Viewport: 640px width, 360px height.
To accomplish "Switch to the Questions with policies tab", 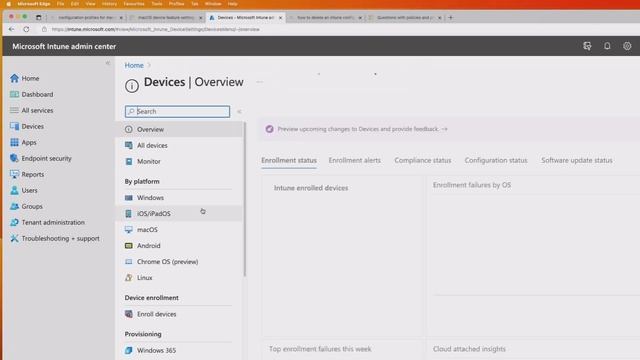I will (405, 18).
